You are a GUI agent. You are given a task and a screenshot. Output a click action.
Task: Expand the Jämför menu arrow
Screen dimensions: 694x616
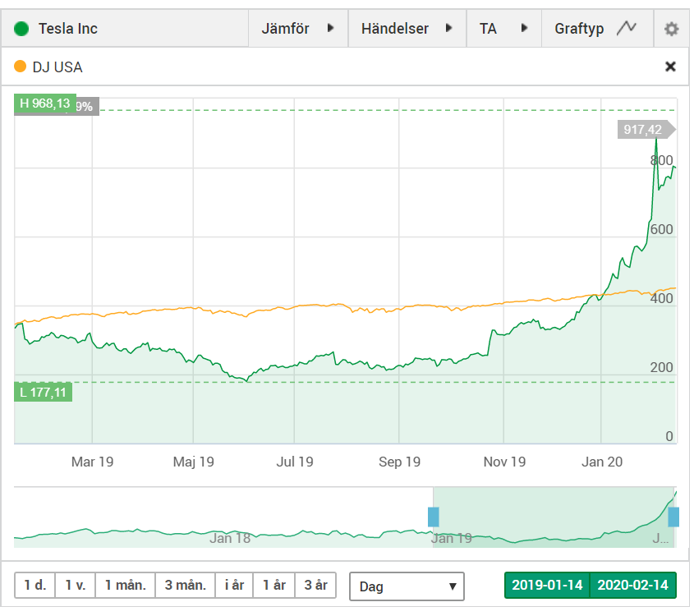[330, 28]
